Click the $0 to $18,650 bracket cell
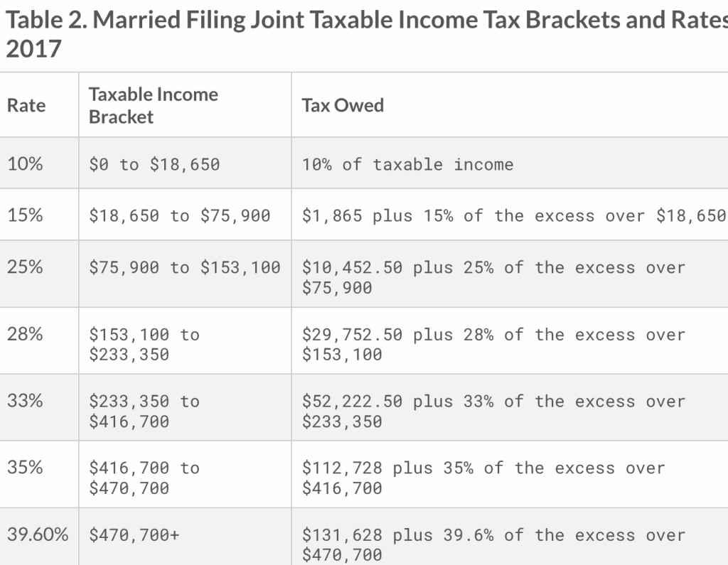 coord(154,165)
